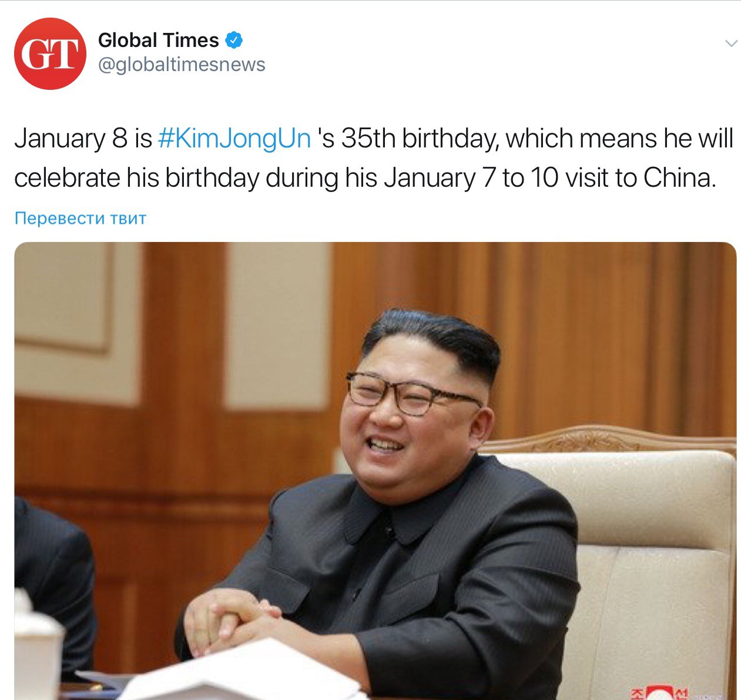
Task: Open the #KimJongUn hashtag
Action: (x=234, y=139)
